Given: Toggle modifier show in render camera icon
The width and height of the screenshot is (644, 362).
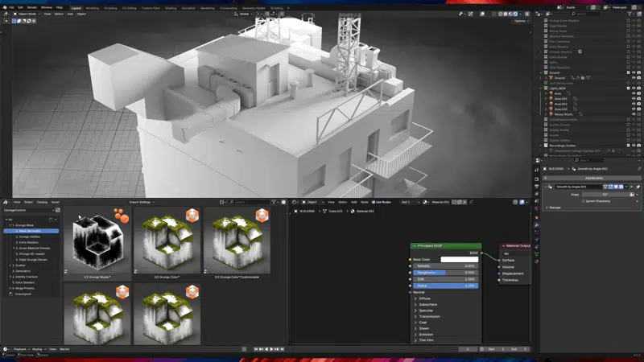Looking at the screenshot, I should [621, 187].
